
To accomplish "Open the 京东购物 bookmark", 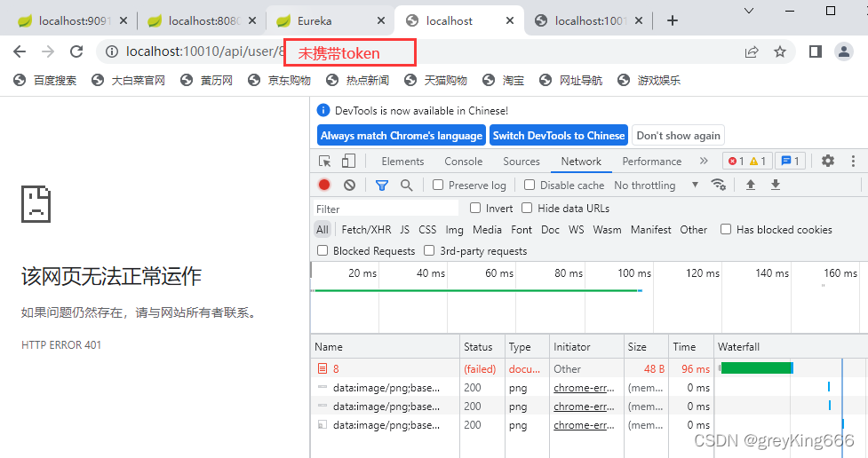I will tap(280, 80).
